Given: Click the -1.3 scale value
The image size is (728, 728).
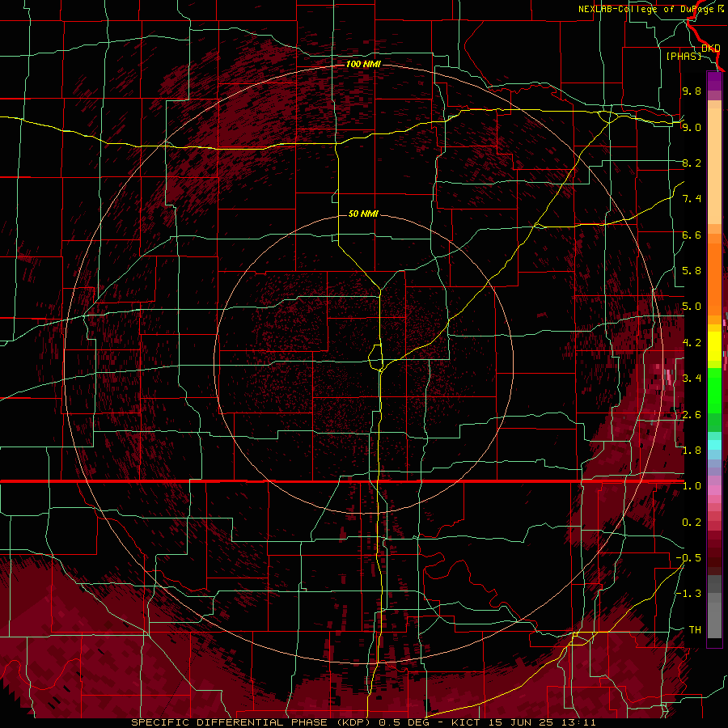Looking at the screenshot, I should point(688,594).
